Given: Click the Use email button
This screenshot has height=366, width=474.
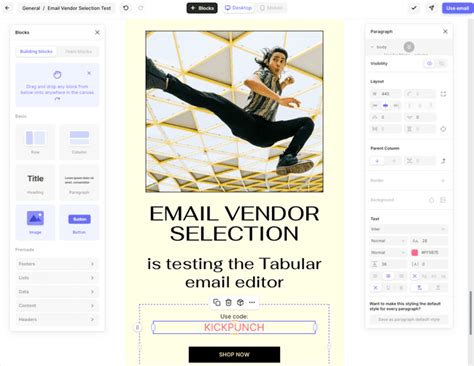Looking at the screenshot, I should [x=458, y=8].
